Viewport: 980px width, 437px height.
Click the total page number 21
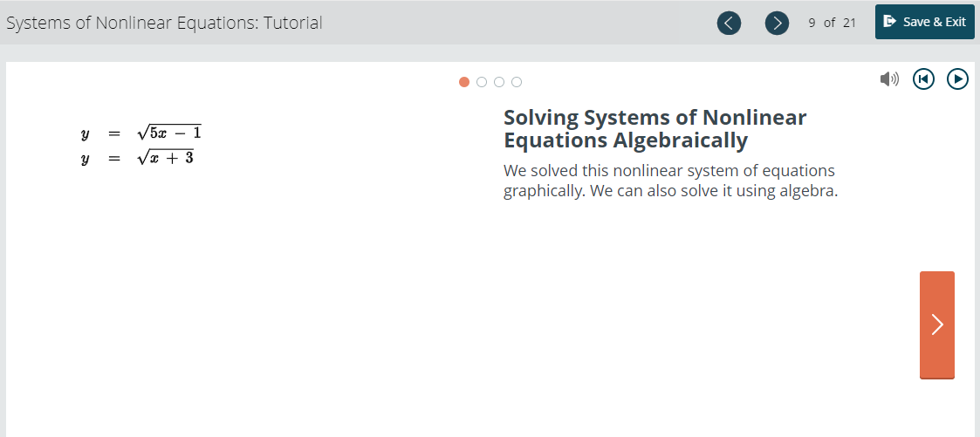pos(849,23)
